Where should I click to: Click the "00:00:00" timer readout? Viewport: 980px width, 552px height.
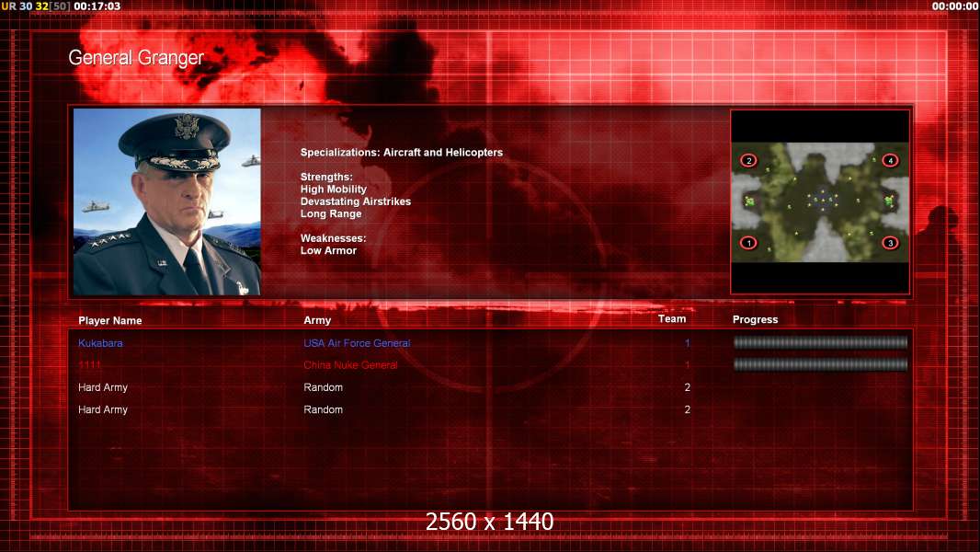click(955, 6)
